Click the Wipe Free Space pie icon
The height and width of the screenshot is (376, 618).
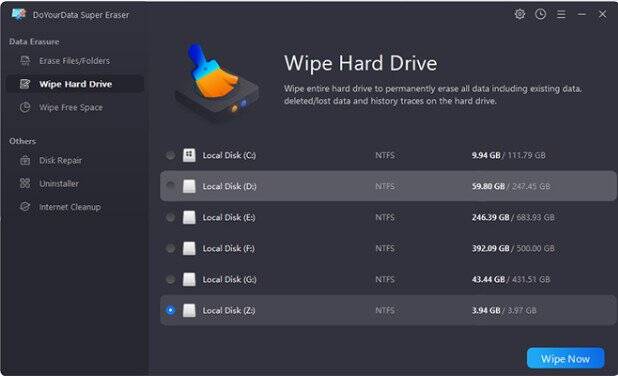pos(25,107)
